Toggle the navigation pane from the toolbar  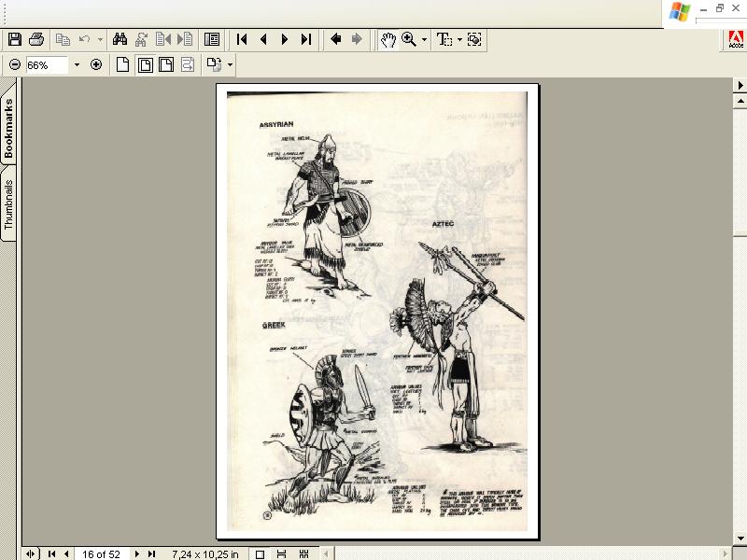click(212, 39)
